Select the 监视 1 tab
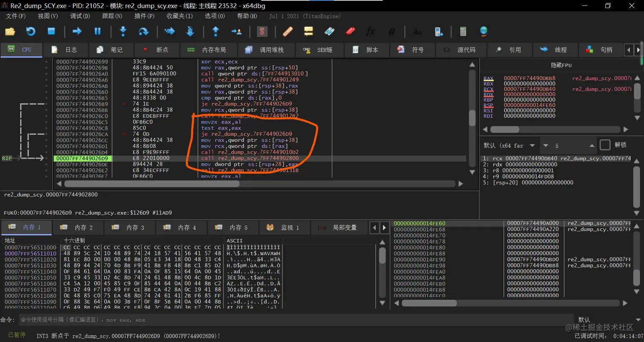 tap(284, 227)
